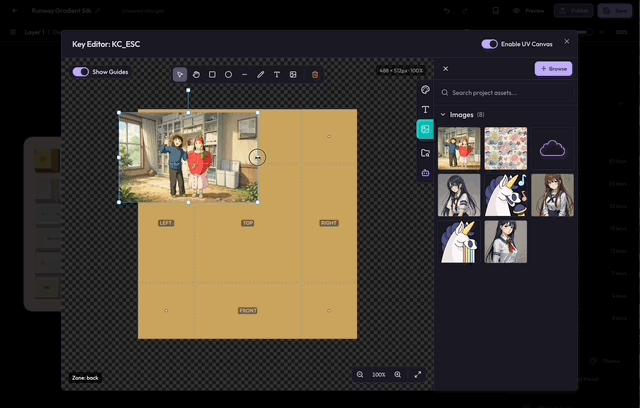640x408 pixels.
Task: Click the 100% zoom level readout
Action: pos(379,375)
